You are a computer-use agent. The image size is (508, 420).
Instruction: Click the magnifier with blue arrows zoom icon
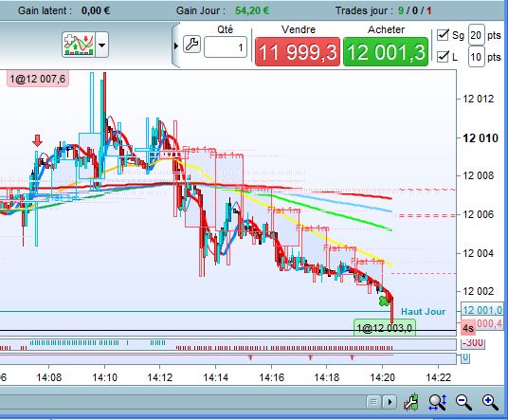438,402
